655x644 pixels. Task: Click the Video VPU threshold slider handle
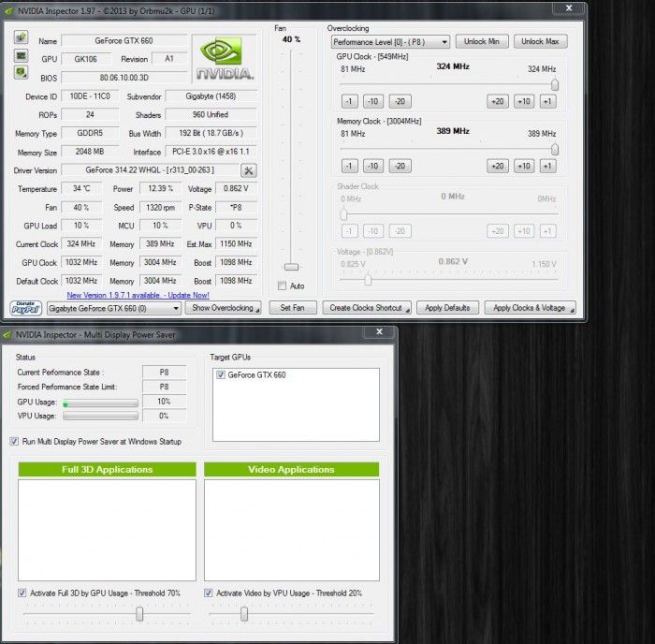click(244, 614)
